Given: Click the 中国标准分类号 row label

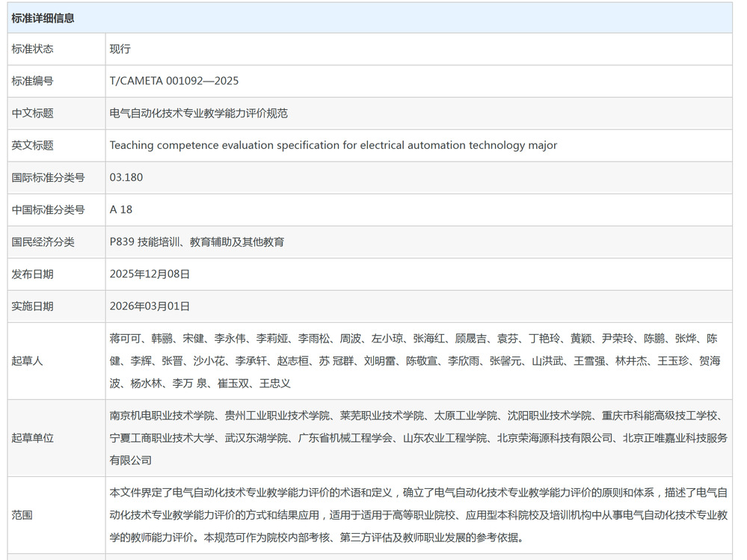Looking at the screenshot, I should click(x=48, y=210).
